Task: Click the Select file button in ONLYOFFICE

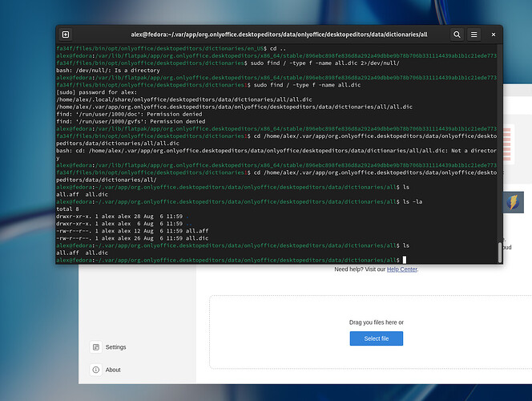Action: click(x=377, y=338)
